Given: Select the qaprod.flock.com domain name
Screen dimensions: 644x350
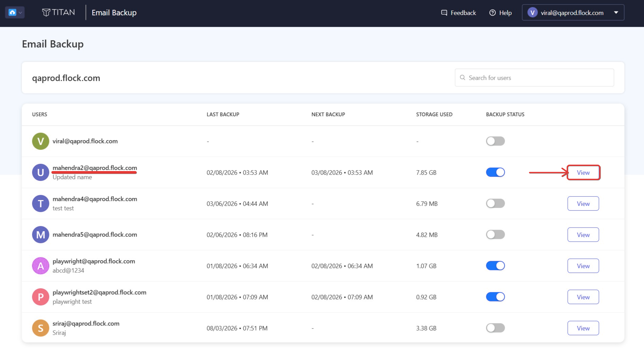Looking at the screenshot, I should pyautogui.click(x=66, y=78).
